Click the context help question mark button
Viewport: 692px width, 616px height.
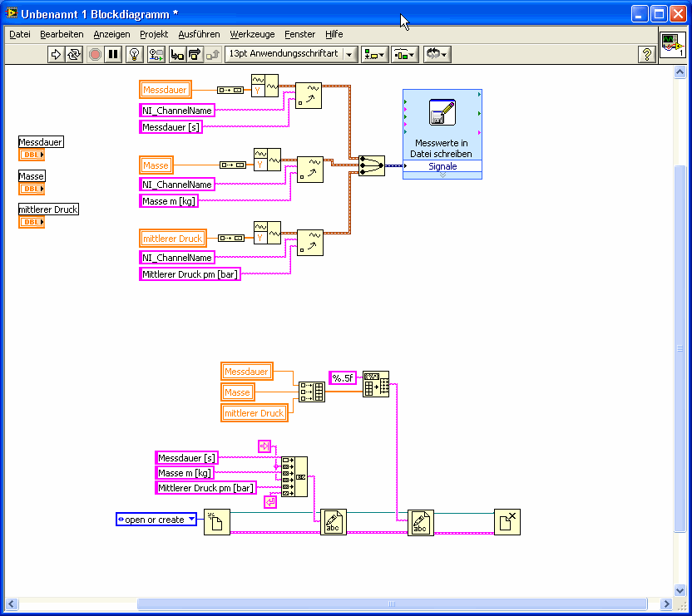(646, 54)
